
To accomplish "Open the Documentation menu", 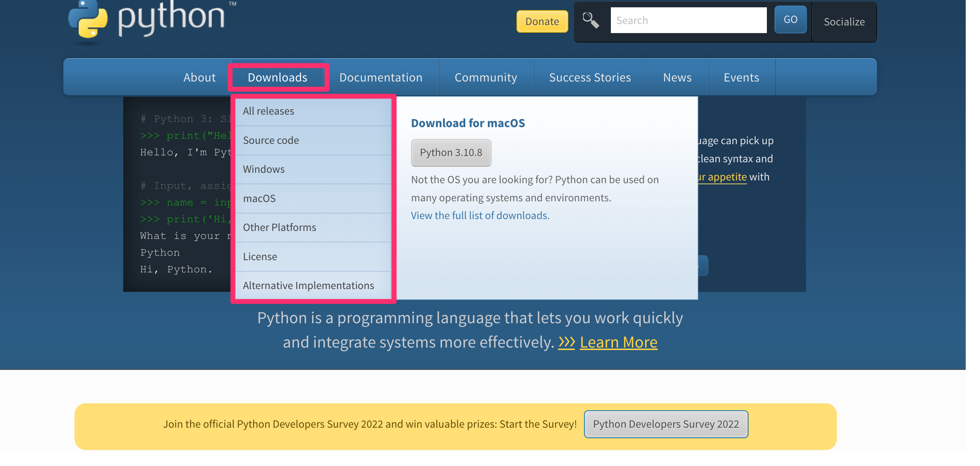I will point(381,77).
